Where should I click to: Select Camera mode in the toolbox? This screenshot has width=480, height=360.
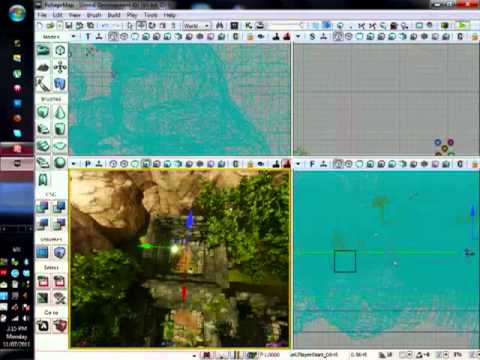click(x=43, y=51)
